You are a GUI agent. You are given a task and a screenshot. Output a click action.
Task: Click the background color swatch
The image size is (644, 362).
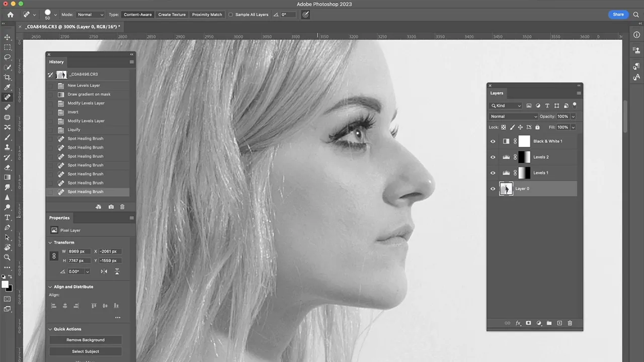coord(10,289)
